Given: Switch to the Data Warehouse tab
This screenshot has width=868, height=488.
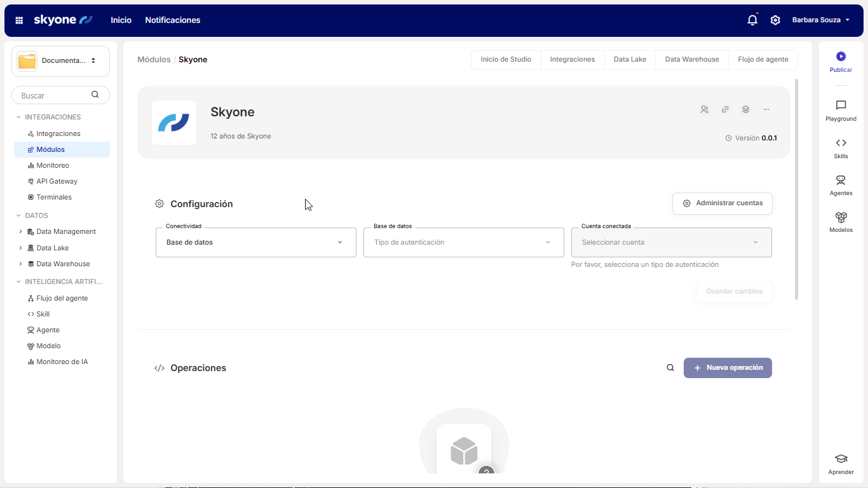Looking at the screenshot, I should 691,60.
